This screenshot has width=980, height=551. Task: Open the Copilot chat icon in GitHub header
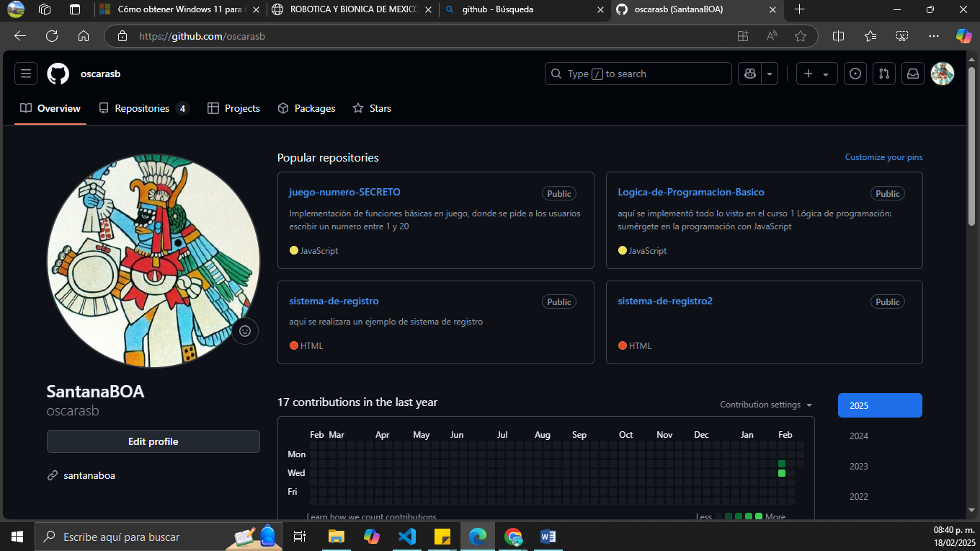(x=750, y=74)
